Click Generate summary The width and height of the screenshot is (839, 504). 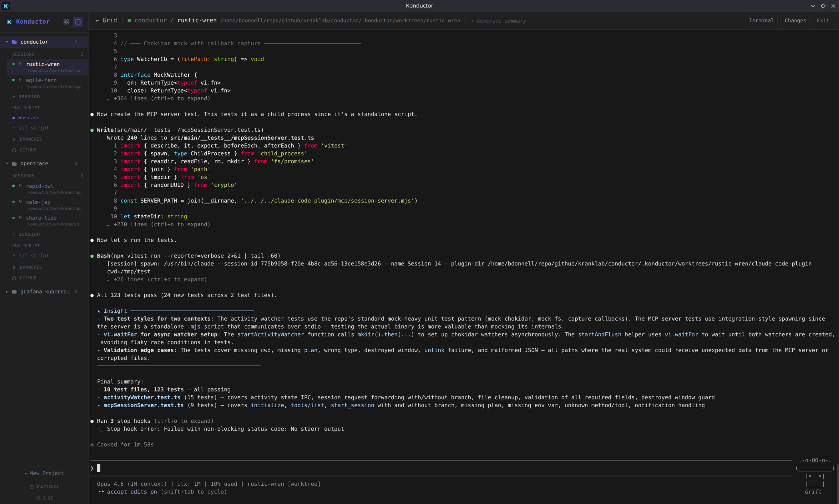[x=498, y=21]
